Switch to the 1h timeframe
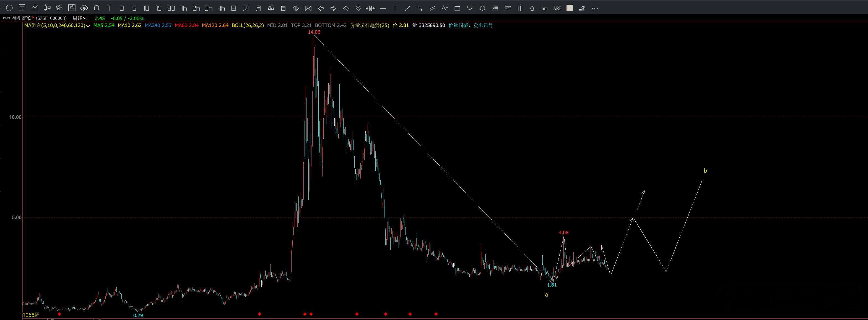 click(184, 8)
